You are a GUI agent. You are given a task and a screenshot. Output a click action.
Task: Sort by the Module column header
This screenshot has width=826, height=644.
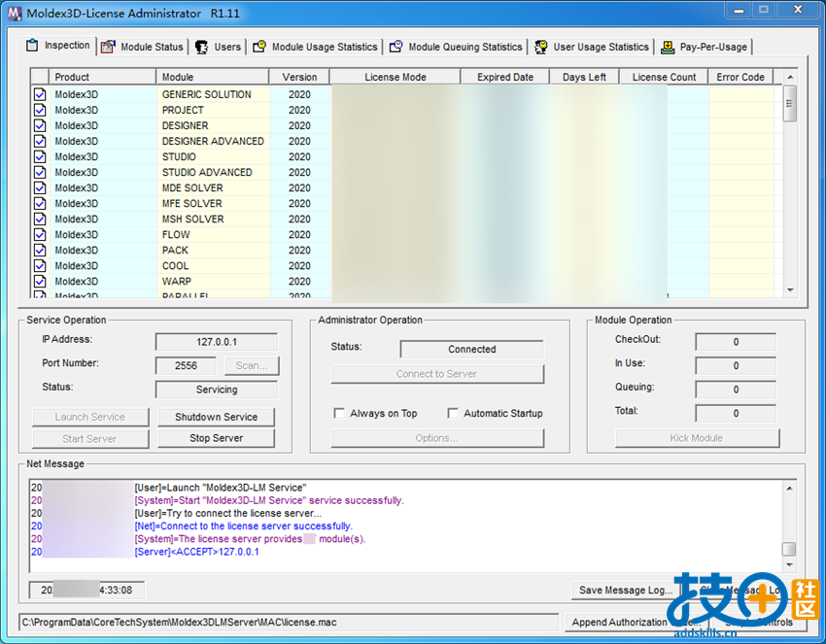click(x=212, y=77)
